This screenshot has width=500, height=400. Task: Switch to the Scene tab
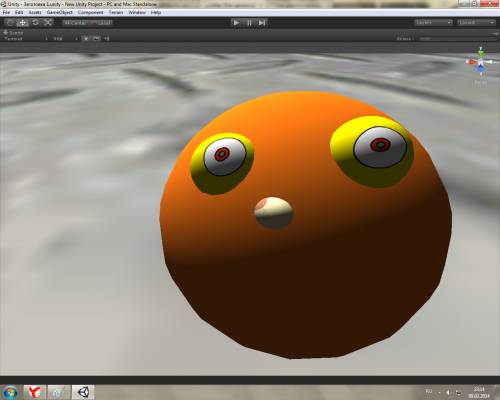pyautogui.click(x=13, y=33)
